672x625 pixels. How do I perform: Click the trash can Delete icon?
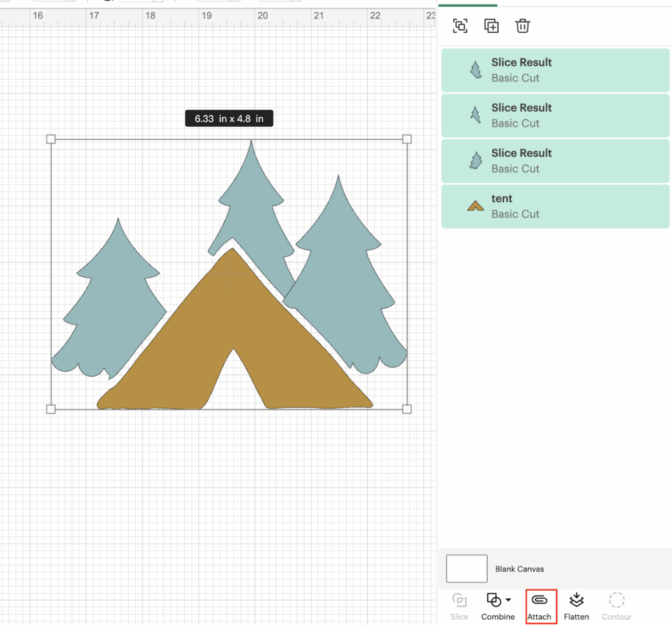pyautogui.click(x=522, y=26)
